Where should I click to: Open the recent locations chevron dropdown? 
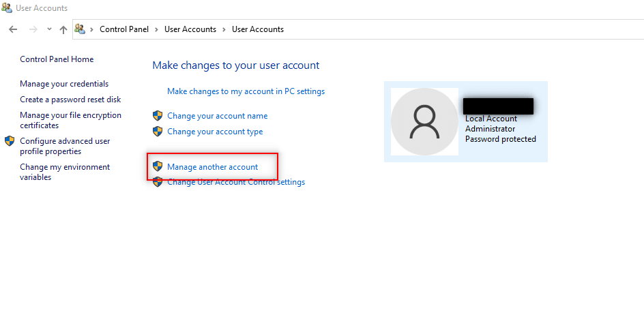coord(49,29)
